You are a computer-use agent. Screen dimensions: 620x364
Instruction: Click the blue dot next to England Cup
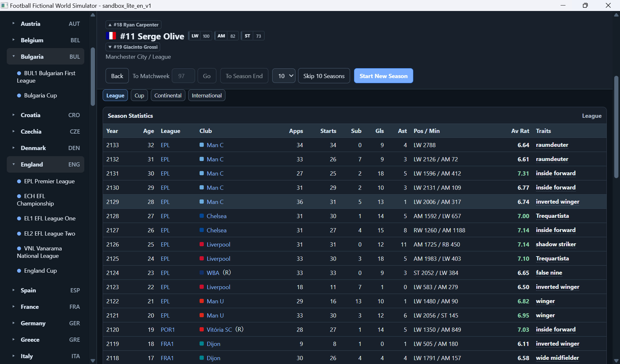click(x=19, y=271)
